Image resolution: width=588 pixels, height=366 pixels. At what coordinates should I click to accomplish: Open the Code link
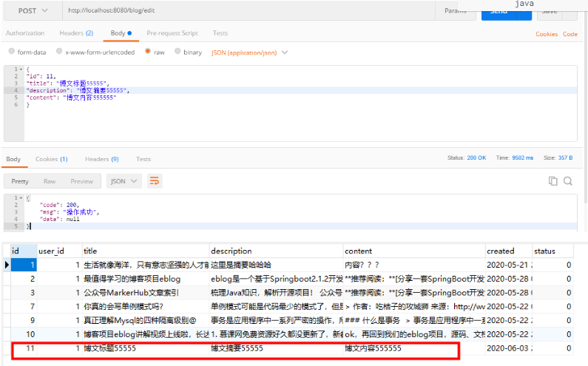pos(570,34)
